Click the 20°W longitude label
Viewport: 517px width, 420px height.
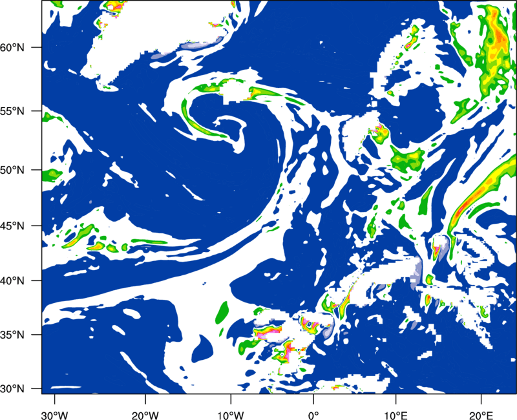click(x=145, y=415)
